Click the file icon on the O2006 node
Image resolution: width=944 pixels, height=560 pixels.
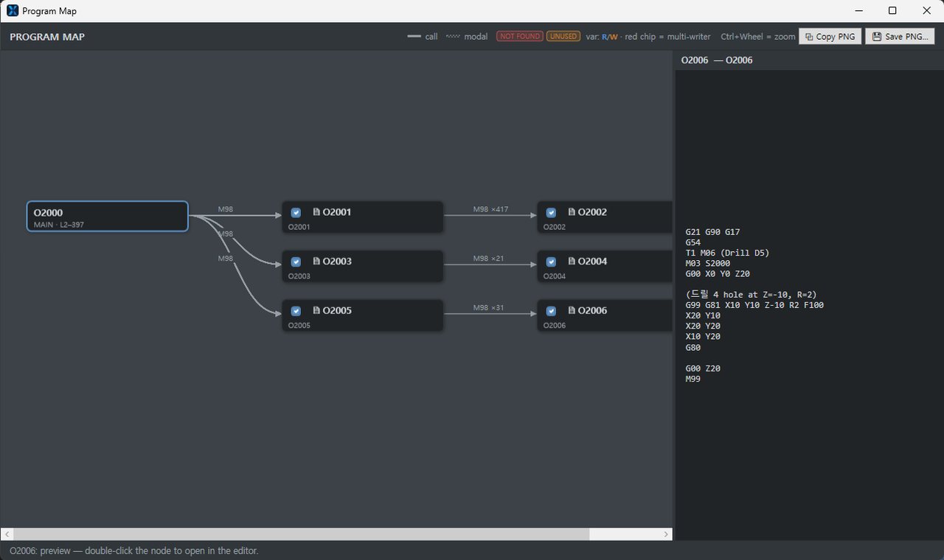[x=572, y=310]
